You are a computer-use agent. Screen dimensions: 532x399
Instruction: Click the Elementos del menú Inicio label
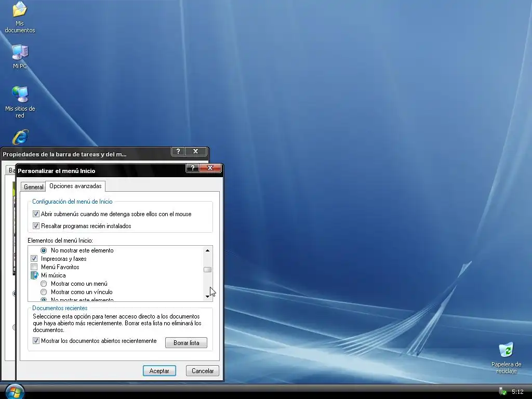pyautogui.click(x=60, y=241)
